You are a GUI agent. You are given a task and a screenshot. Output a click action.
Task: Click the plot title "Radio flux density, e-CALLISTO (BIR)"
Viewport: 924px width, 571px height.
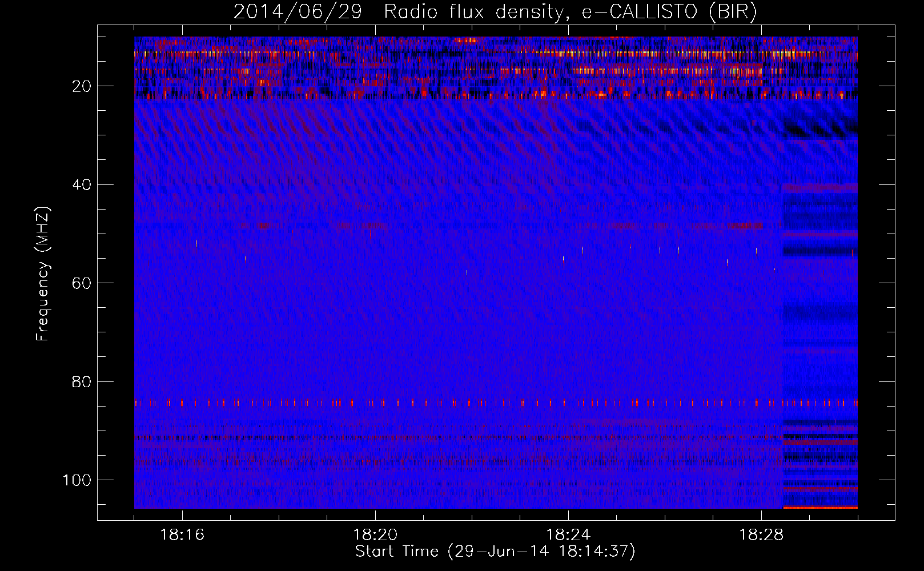coord(570,12)
